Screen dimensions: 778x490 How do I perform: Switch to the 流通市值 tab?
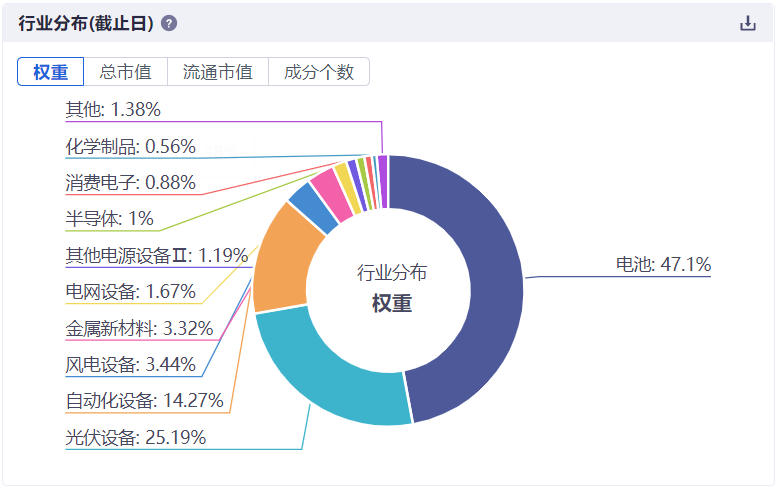[218, 72]
